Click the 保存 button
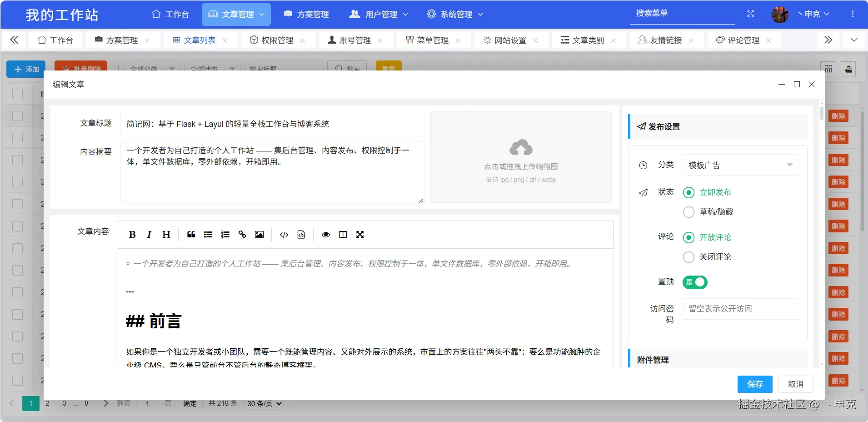Viewport: 868px width, 422px height. click(x=755, y=384)
